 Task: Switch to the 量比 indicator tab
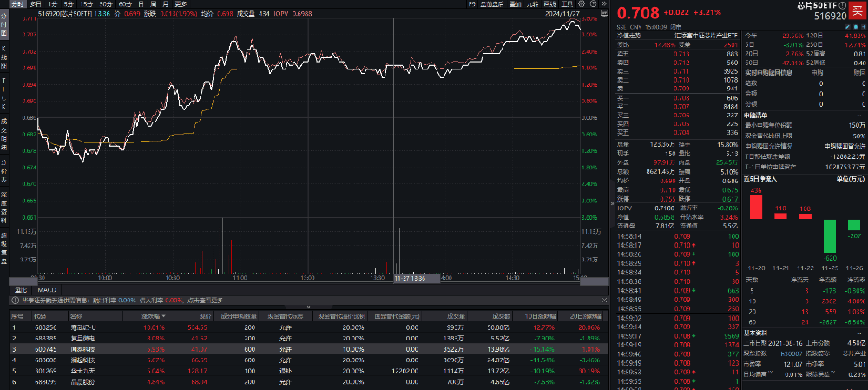tap(21, 289)
